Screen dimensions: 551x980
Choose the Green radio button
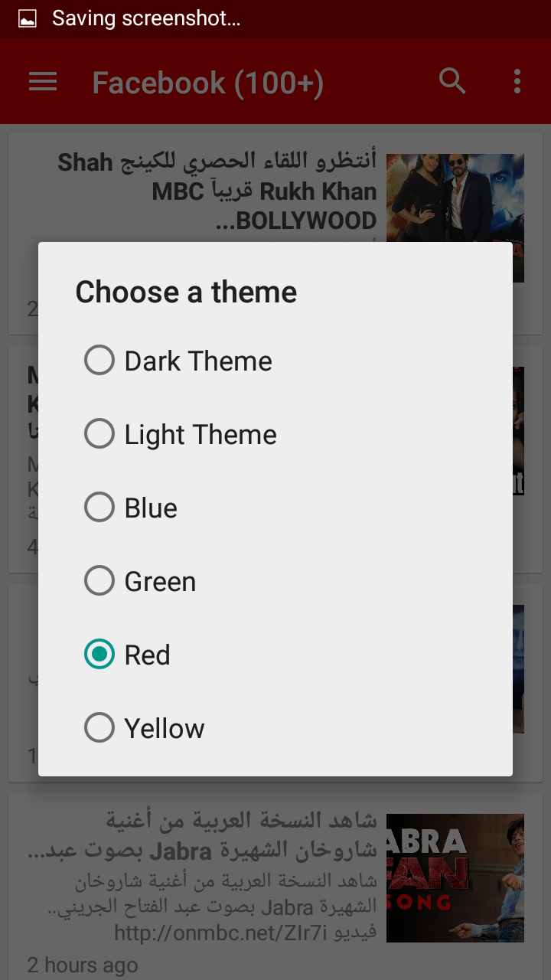(x=99, y=580)
